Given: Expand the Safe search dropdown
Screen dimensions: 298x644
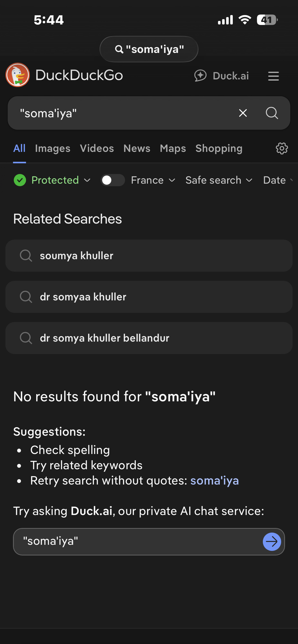Looking at the screenshot, I should pyautogui.click(x=219, y=180).
